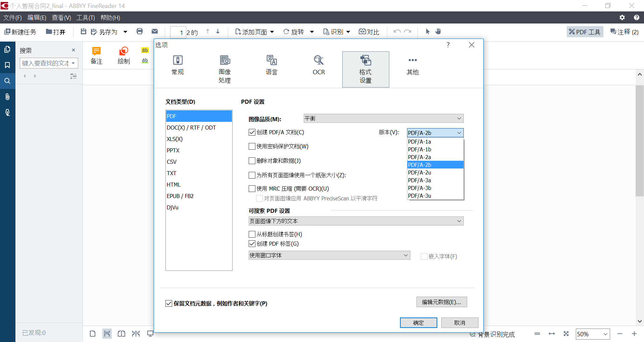This screenshot has width=644, height=342.
Task: Select single page view icon
Action: [93, 334]
